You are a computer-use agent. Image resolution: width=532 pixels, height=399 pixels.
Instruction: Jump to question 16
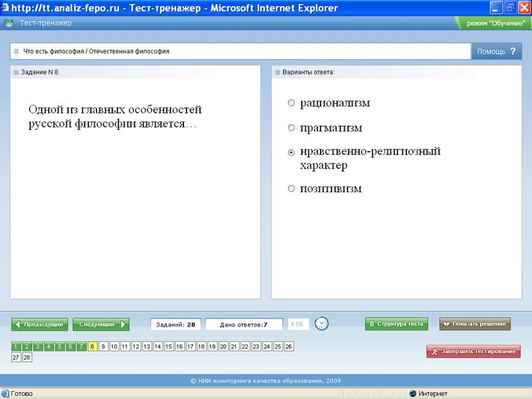179,346
